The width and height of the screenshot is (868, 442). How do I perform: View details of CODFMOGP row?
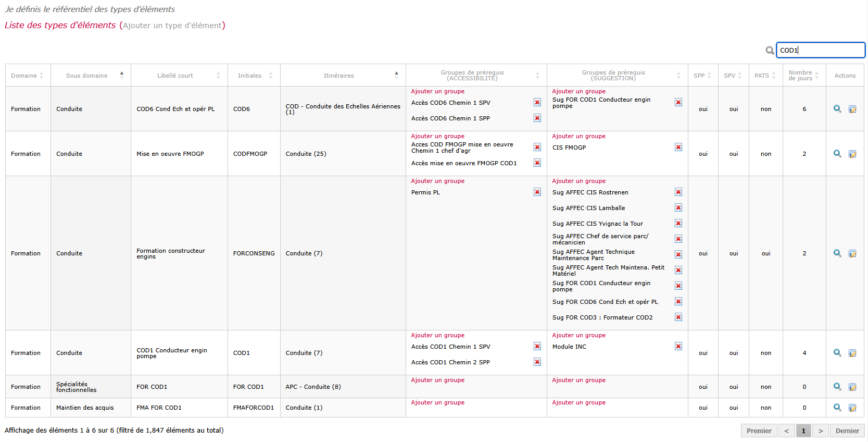point(837,154)
